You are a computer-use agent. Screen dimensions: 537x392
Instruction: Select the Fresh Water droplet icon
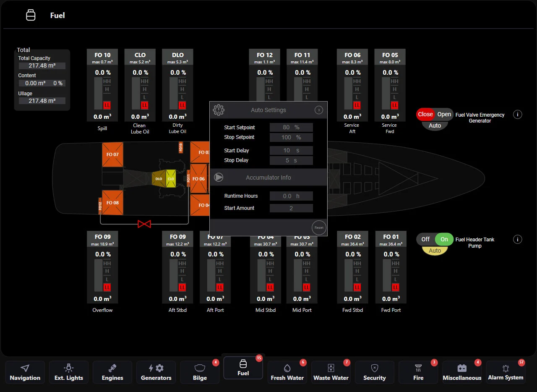point(287,368)
